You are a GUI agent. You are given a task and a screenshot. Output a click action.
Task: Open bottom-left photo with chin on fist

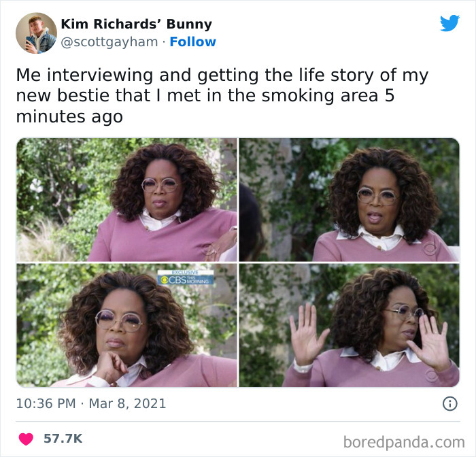[126, 325]
